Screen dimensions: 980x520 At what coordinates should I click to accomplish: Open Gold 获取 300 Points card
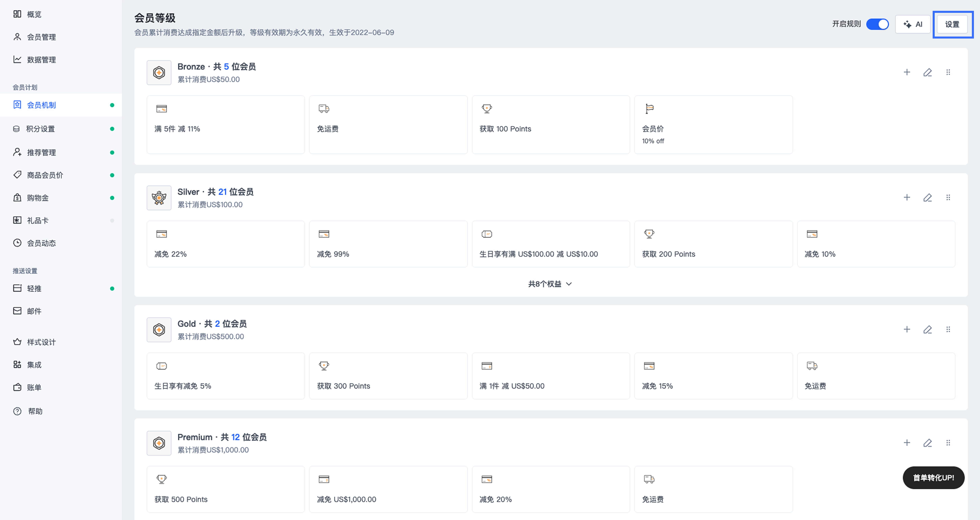pos(388,376)
